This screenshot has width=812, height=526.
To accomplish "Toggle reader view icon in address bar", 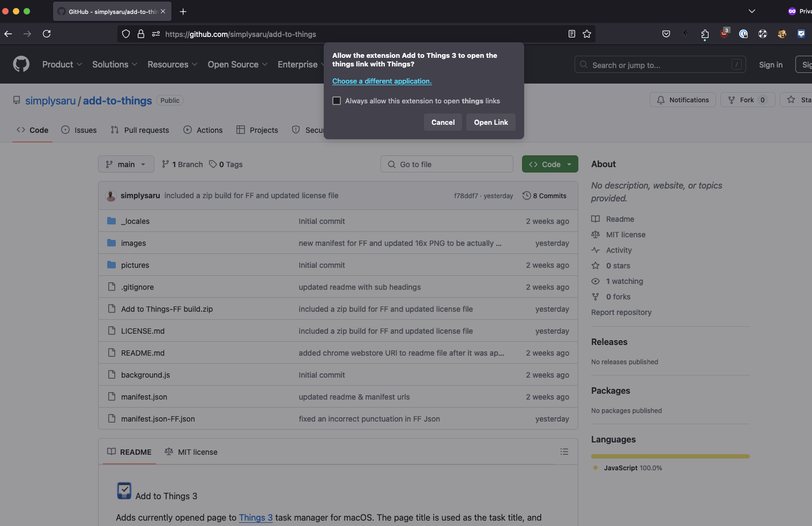I will (572, 34).
